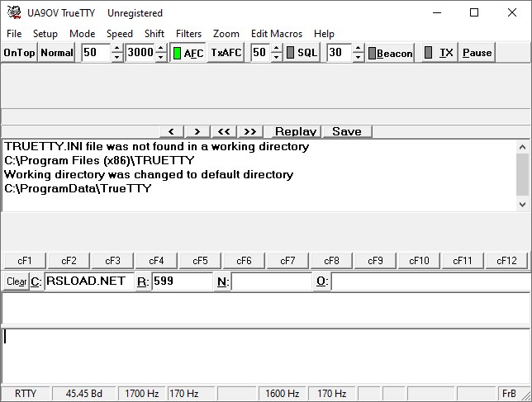This screenshot has width=532, height=402.
Task: Click the 3000 numeric field in toolbar
Action: [x=140, y=53]
